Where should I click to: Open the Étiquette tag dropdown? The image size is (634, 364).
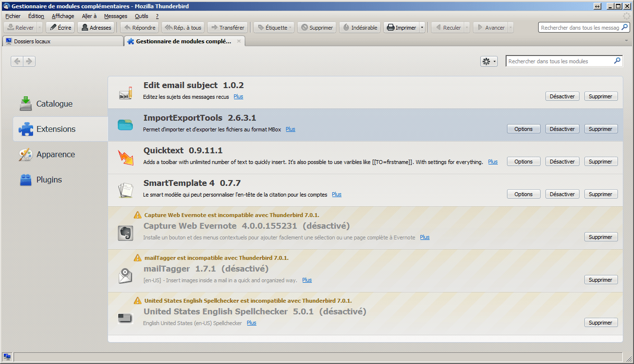tap(274, 28)
